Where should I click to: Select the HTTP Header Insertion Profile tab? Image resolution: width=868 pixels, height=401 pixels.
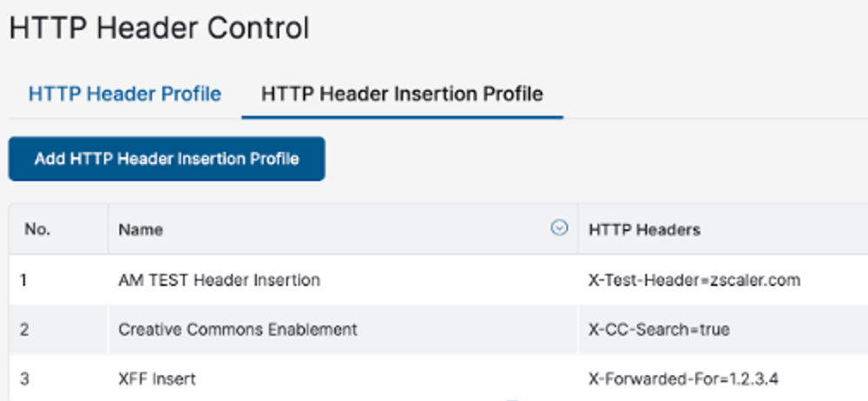point(402,94)
